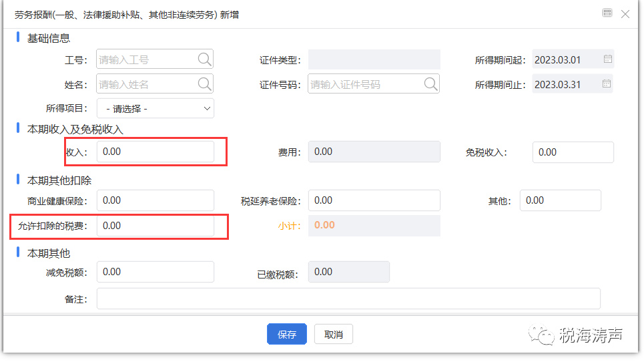This screenshot has width=644, height=364.
Task: Click the 减免税额 input field
Action: [x=155, y=272]
